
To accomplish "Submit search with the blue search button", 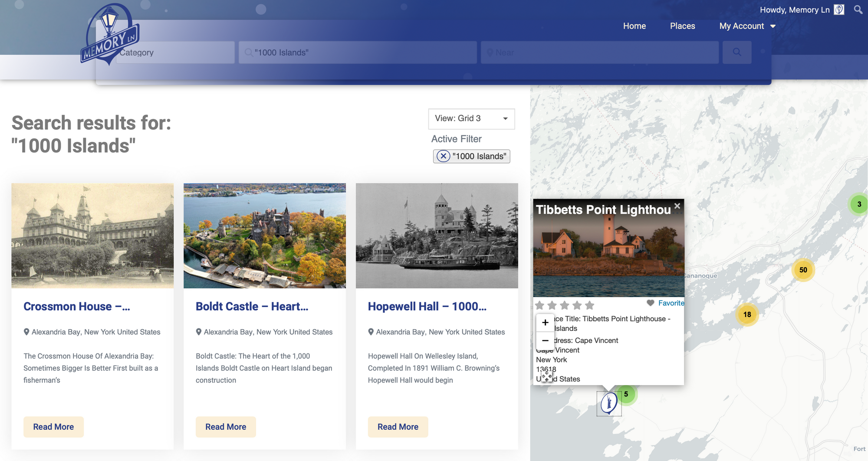I will (737, 52).
